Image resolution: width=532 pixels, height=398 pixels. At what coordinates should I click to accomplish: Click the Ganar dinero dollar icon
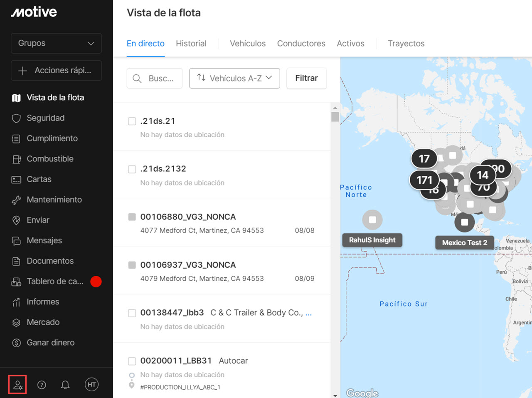[16, 343]
